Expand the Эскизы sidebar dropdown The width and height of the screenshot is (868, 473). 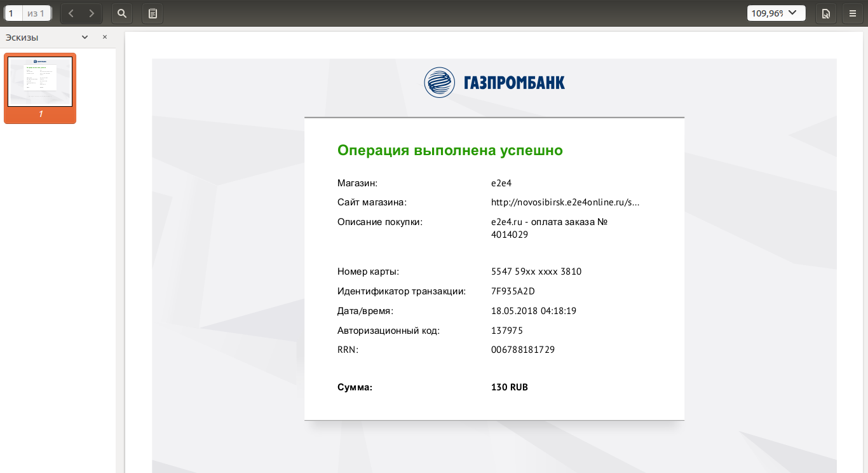point(85,37)
